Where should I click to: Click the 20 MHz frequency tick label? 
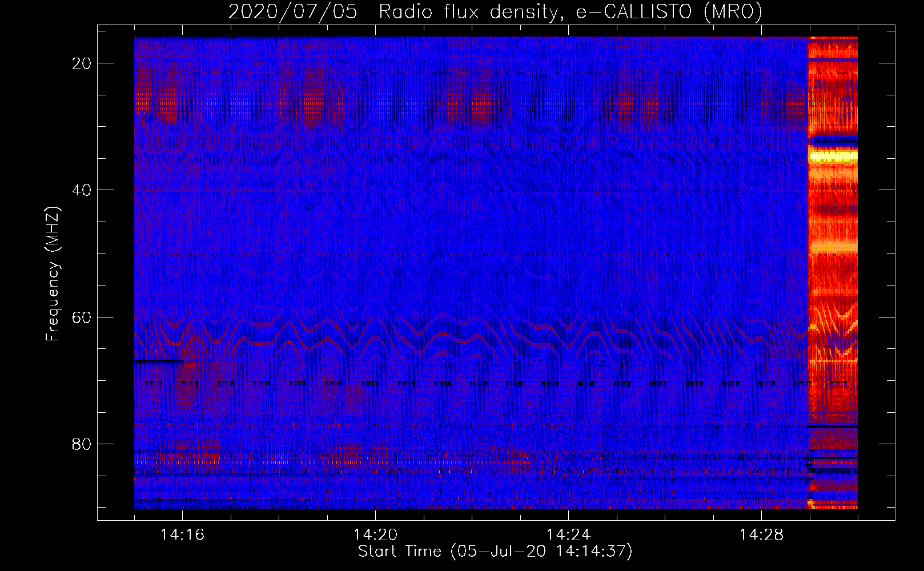tap(82, 63)
